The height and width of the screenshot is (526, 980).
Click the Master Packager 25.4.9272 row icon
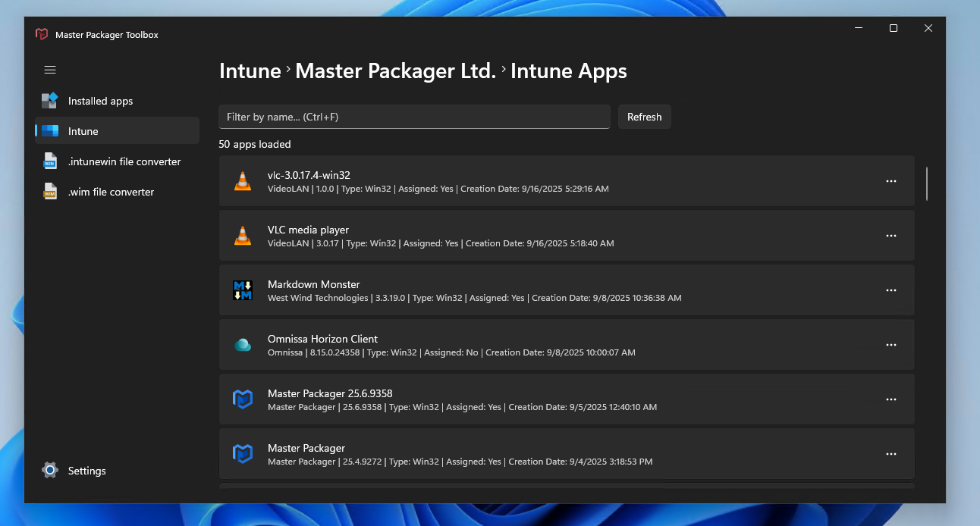[x=242, y=454]
